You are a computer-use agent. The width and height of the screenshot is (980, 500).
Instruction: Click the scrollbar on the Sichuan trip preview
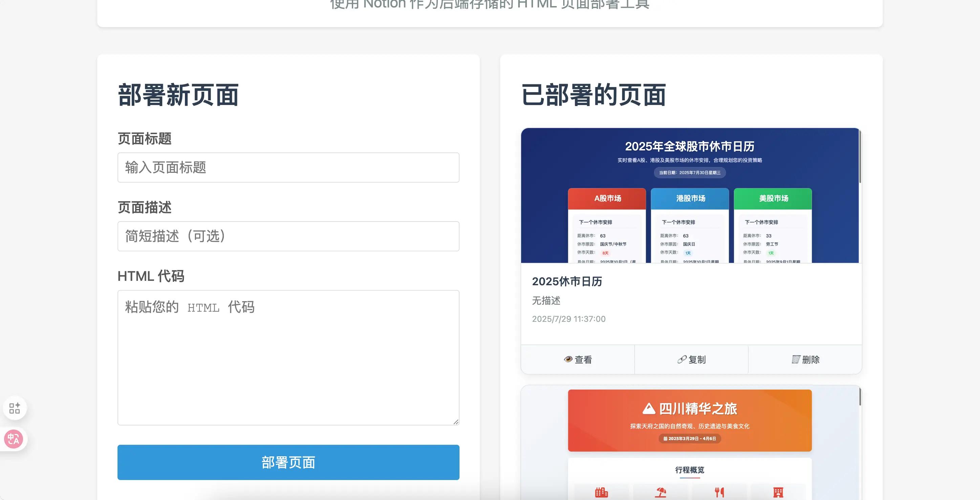(860, 396)
